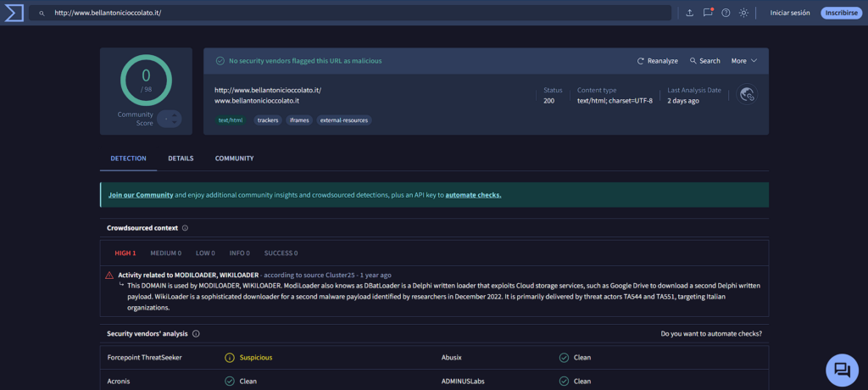Click the Reanalyze button

click(658, 61)
